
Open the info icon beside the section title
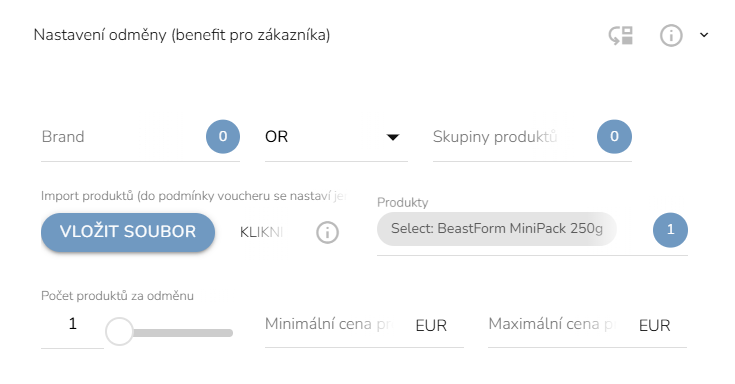(671, 35)
